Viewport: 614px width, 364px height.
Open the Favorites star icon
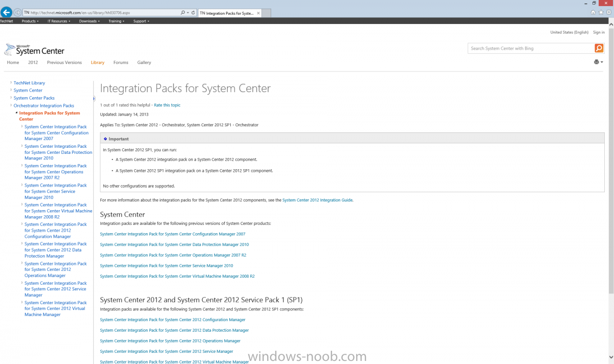click(601, 12)
